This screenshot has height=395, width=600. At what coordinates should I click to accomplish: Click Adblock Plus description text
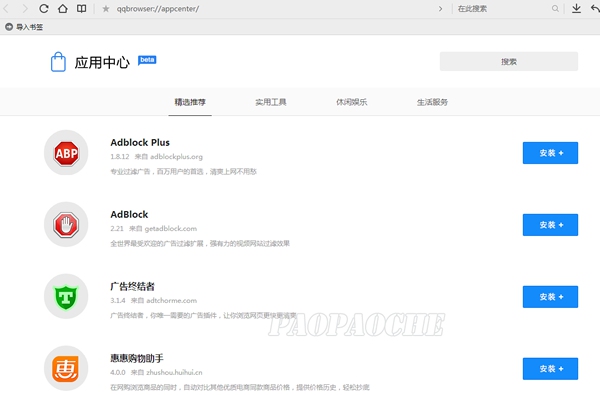pos(183,171)
